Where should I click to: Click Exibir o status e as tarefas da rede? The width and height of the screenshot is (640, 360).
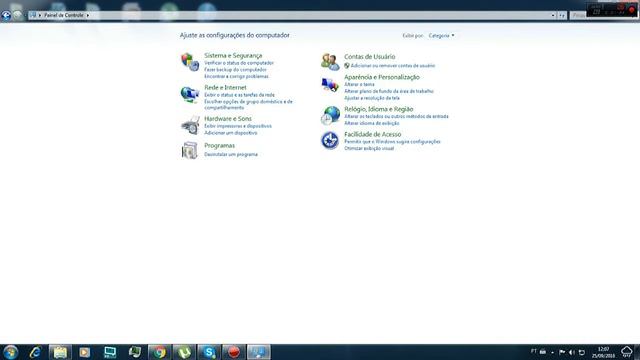[x=239, y=95]
